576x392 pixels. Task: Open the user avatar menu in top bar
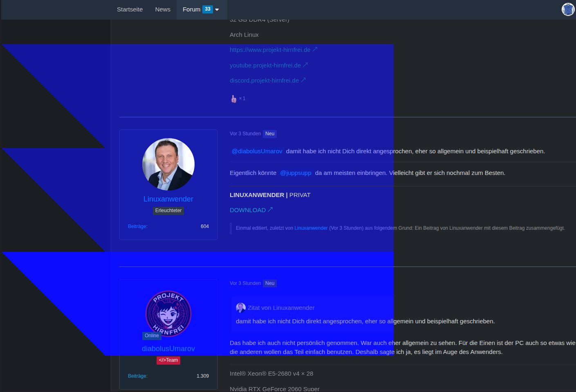click(x=568, y=9)
